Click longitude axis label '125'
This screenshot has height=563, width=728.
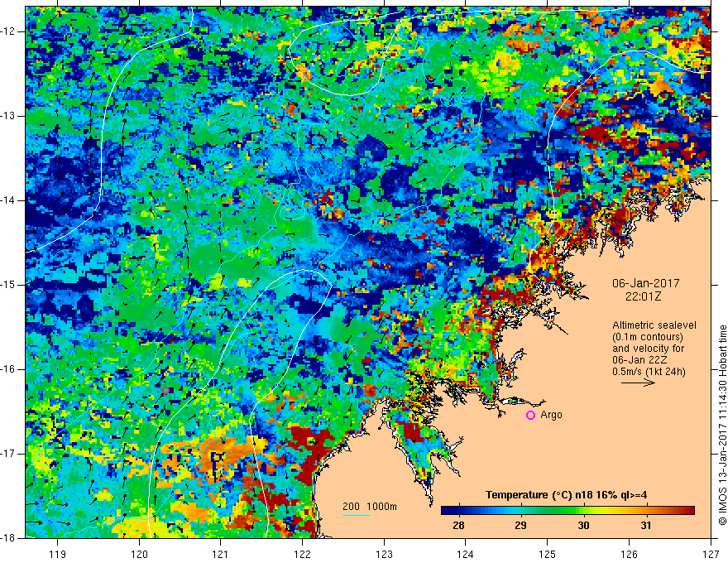pyautogui.click(x=548, y=554)
